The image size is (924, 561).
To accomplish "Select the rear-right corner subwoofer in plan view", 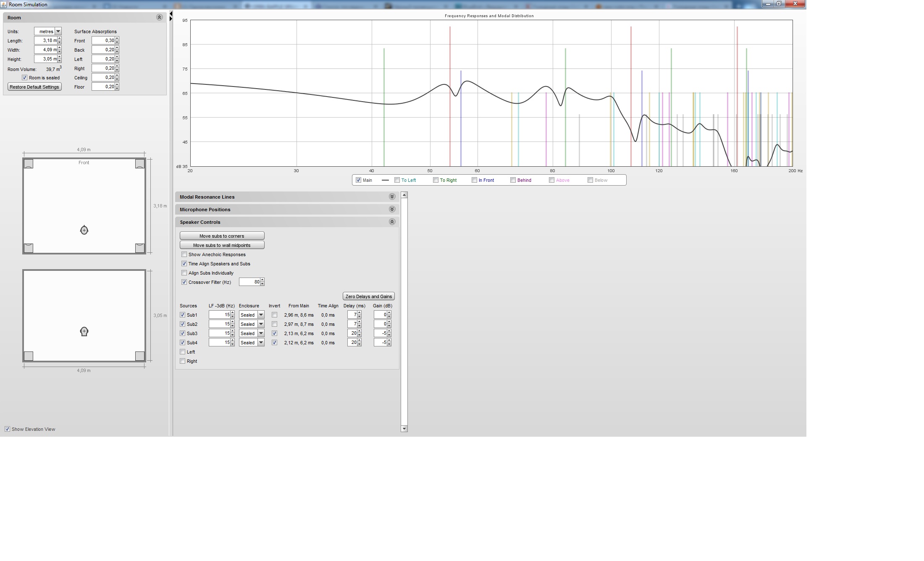I will 140,248.
